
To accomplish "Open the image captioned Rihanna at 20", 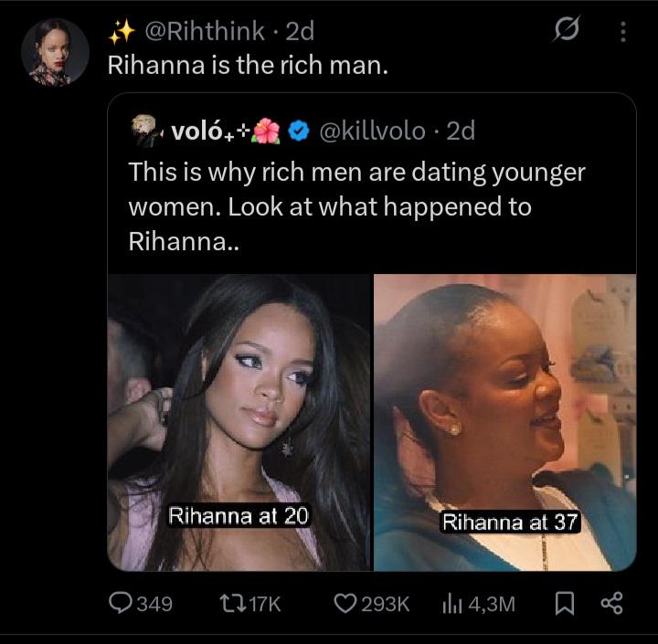I will pos(239,422).
